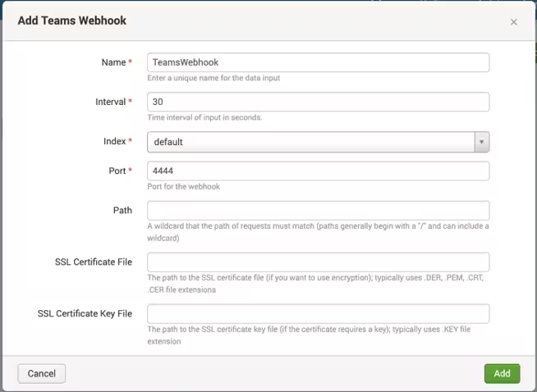Click the Interval field label
Screen dimensions: 537x392
tap(111, 102)
